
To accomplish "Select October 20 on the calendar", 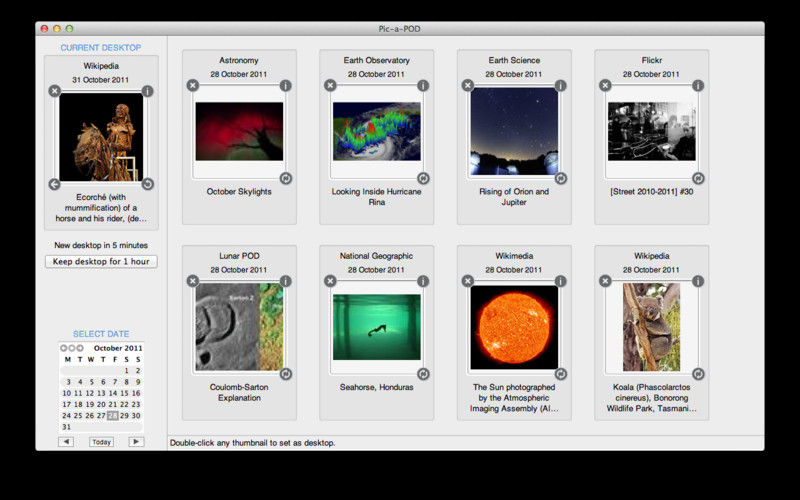I will coord(101,405).
